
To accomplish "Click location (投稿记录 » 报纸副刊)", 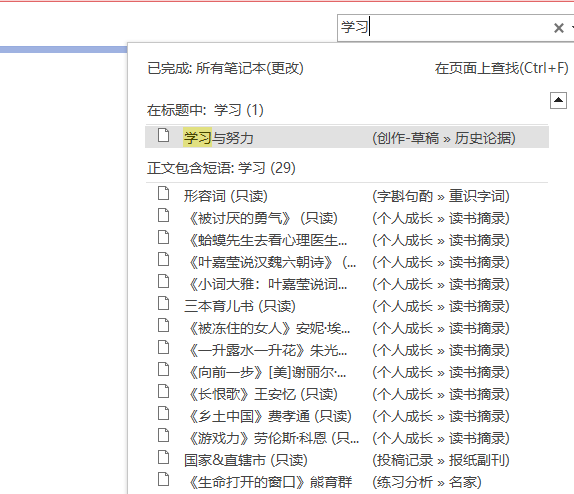I will point(441,460).
